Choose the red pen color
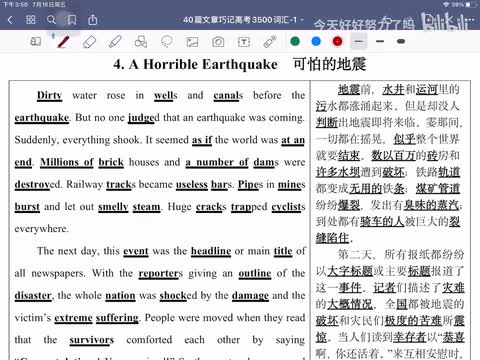Image resolution: width=480 pixels, height=360 pixels. coord(337,41)
